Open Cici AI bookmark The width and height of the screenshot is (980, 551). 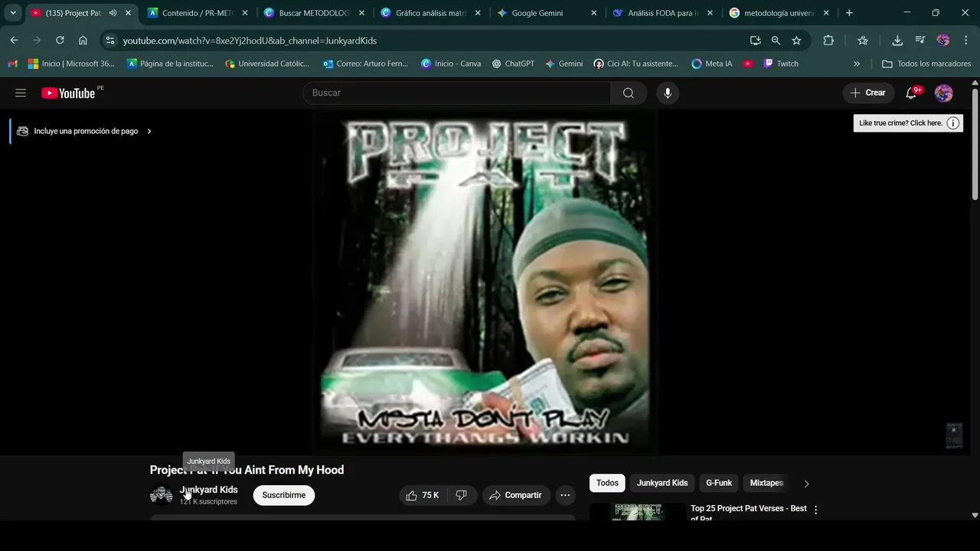click(636, 64)
